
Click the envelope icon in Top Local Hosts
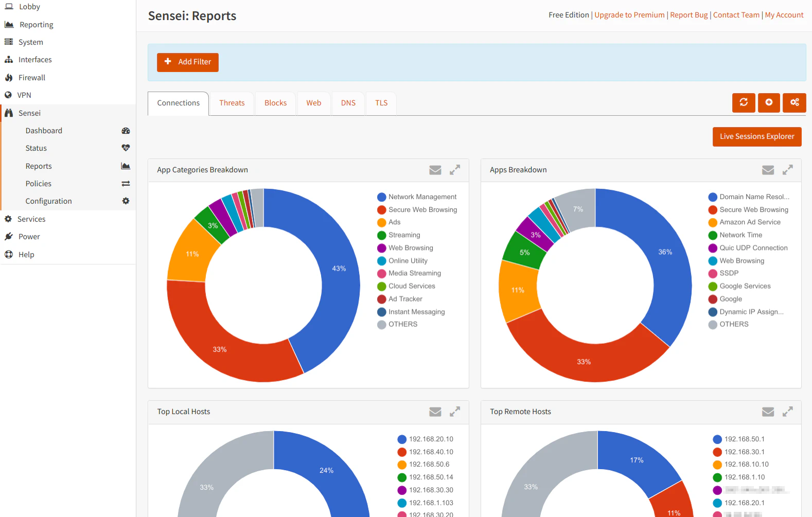point(435,412)
